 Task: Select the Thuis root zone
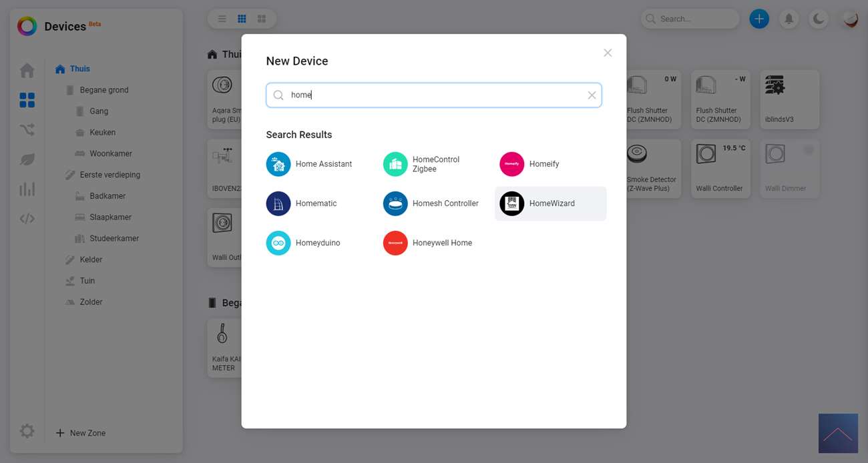point(79,69)
